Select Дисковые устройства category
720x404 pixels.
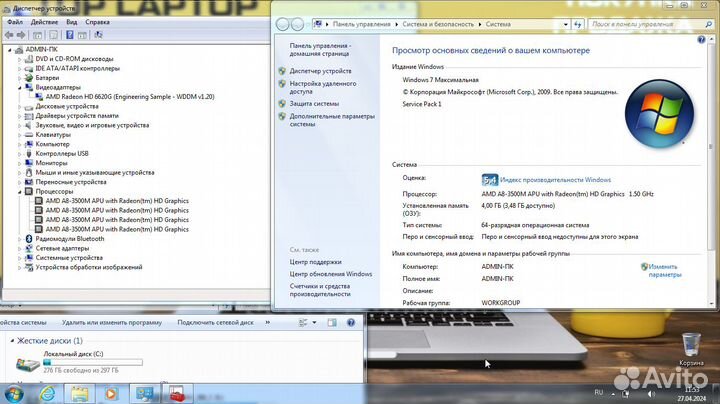67,107
